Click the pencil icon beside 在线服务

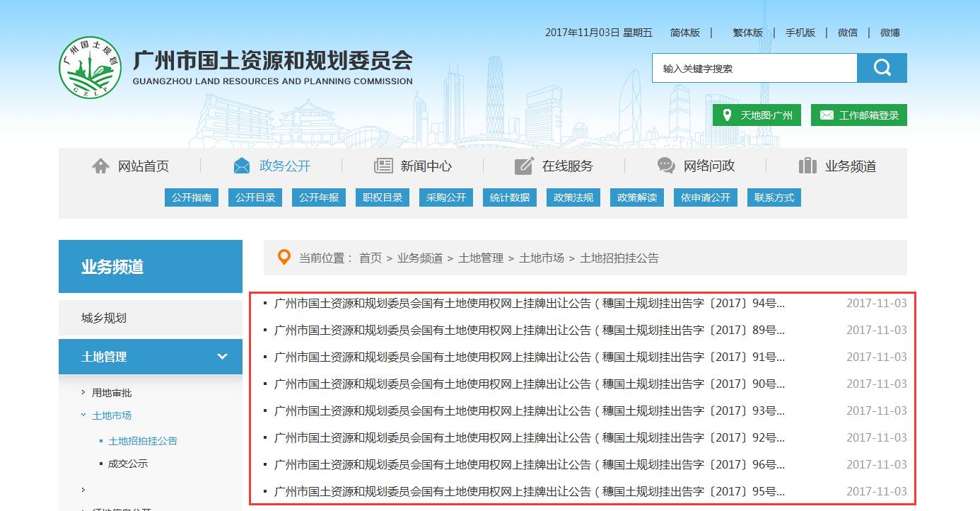point(524,166)
